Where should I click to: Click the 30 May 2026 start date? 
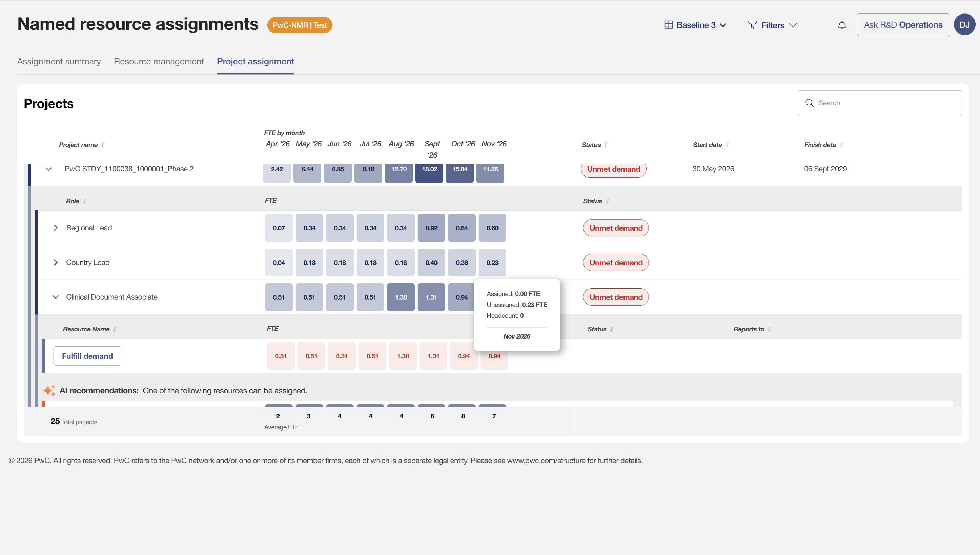713,169
